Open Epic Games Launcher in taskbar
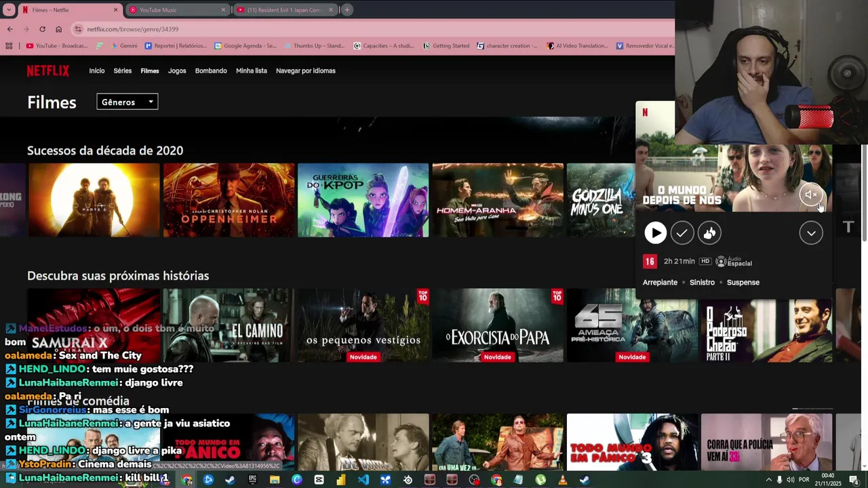This screenshot has width=868, height=488. pos(252,480)
